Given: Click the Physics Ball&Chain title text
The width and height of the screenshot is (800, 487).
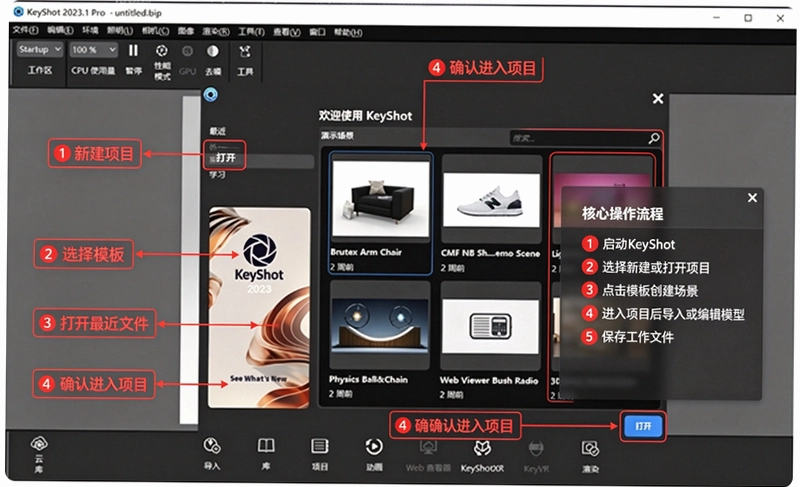Looking at the screenshot, I should pos(368,379).
